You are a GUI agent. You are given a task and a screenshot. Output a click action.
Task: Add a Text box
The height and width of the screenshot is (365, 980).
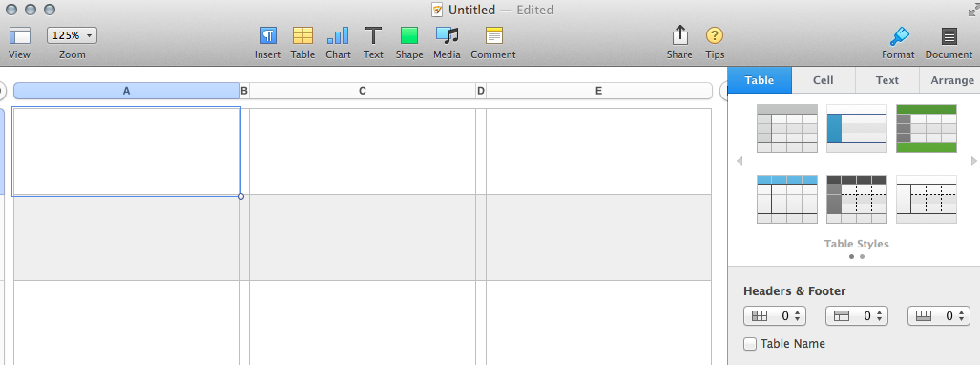[x=373, y=35]
